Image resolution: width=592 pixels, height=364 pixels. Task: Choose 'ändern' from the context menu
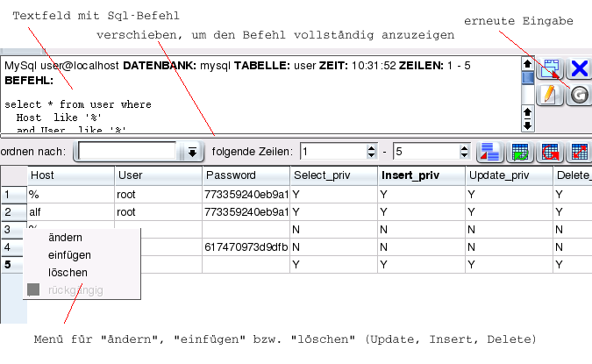(66, 238)
